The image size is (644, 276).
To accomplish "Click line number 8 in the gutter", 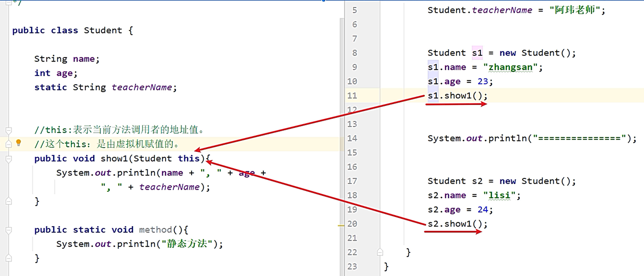I will tap(354, 53).
